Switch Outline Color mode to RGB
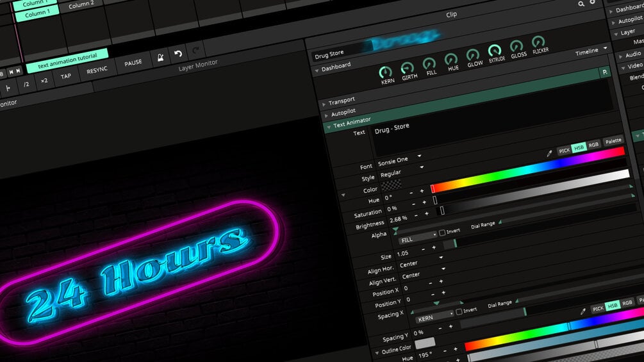This screenshot has width=644, height=362. [627, 303]
